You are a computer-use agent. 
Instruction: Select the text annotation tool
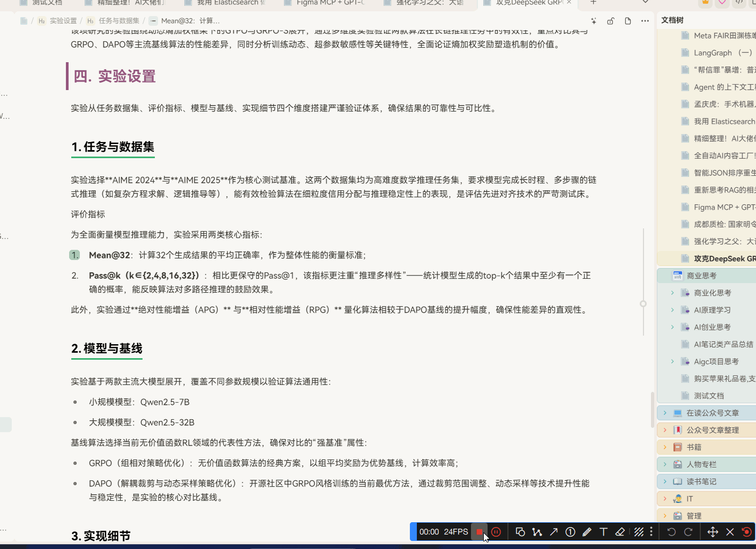tap(603, 531)
